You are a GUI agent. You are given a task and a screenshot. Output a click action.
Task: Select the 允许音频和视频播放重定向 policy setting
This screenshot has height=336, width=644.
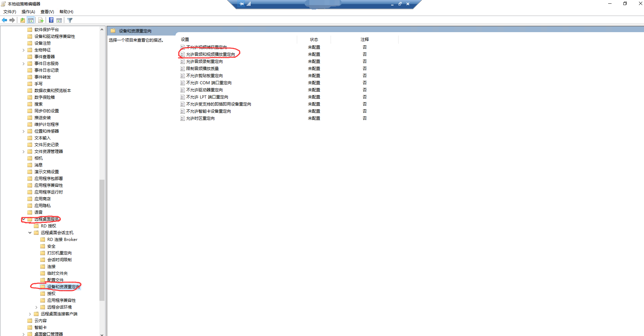[210, 54]
